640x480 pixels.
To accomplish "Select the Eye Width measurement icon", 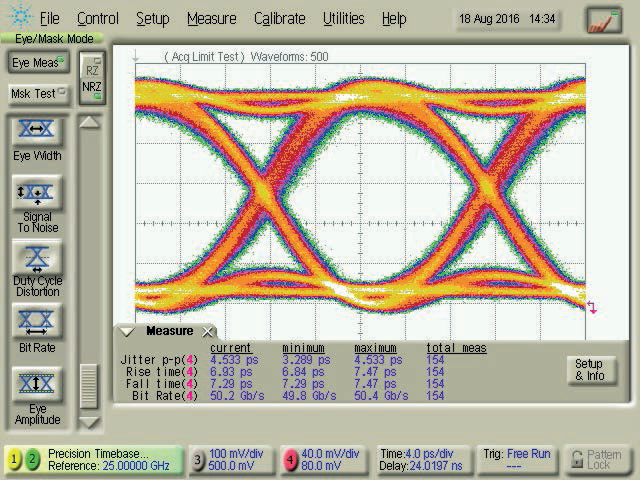I will pyautogui.click(x=37, y=131).
